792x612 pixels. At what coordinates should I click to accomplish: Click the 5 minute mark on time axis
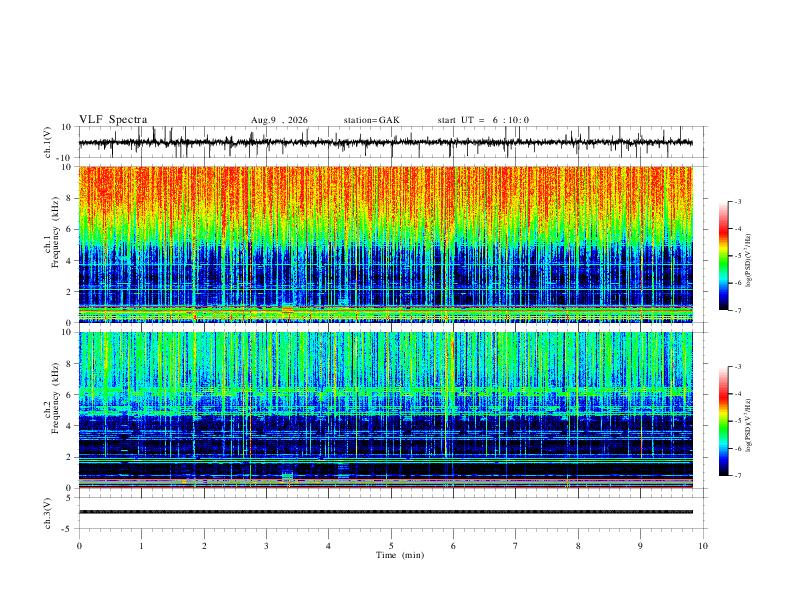(391, 546)
